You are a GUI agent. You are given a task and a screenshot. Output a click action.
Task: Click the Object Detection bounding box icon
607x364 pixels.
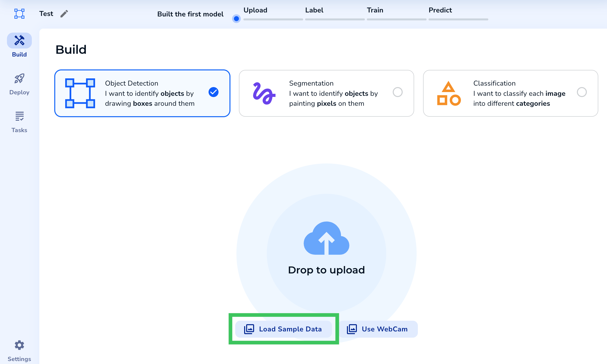[x=80, y=93]
